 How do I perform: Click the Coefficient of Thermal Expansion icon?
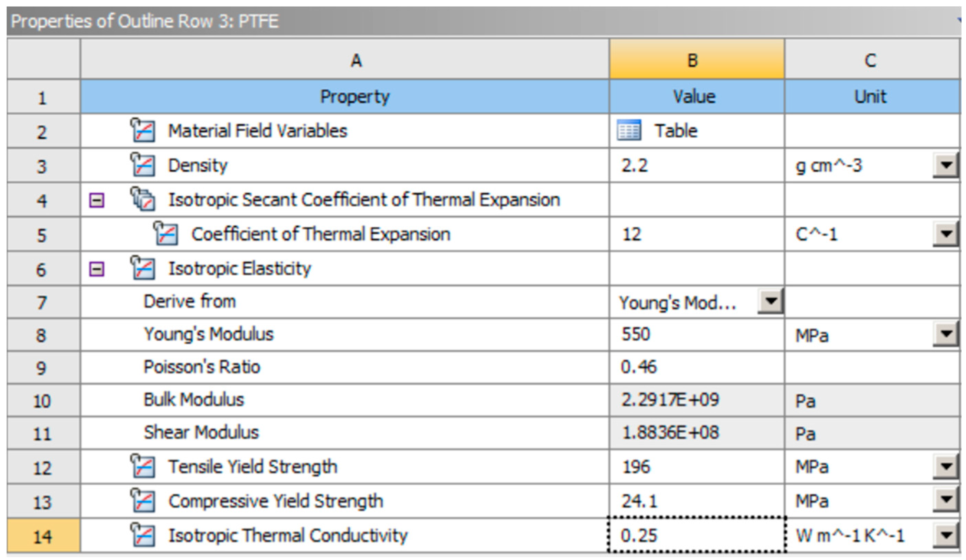[166, 234]
